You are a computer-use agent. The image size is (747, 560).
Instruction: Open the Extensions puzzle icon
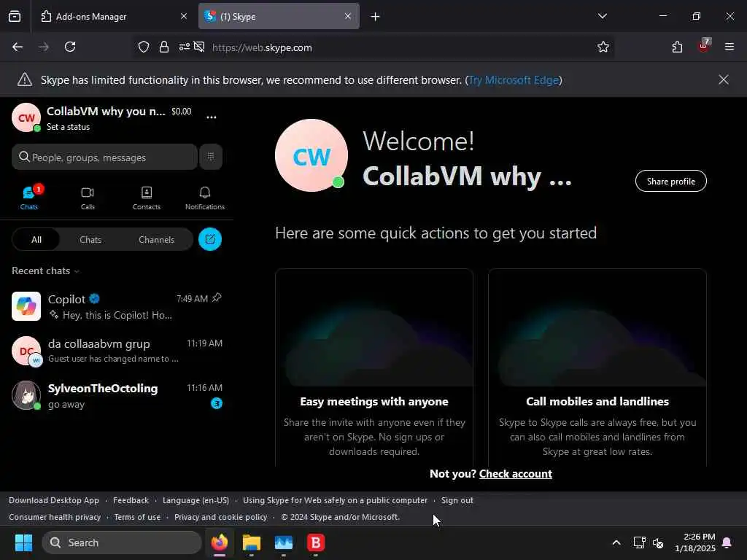coord(678,47)
